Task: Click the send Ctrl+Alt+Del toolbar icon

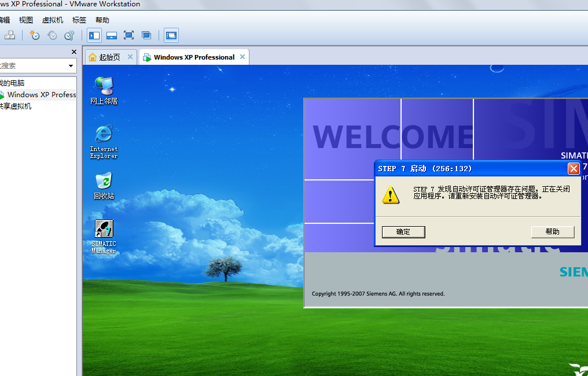Action: coord(10,35)
